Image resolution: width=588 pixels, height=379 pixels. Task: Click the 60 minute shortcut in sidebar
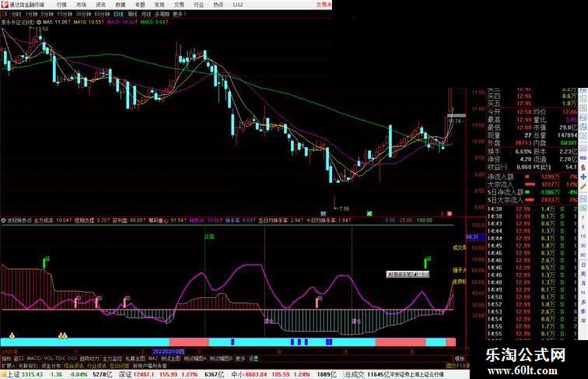point(583,255)
